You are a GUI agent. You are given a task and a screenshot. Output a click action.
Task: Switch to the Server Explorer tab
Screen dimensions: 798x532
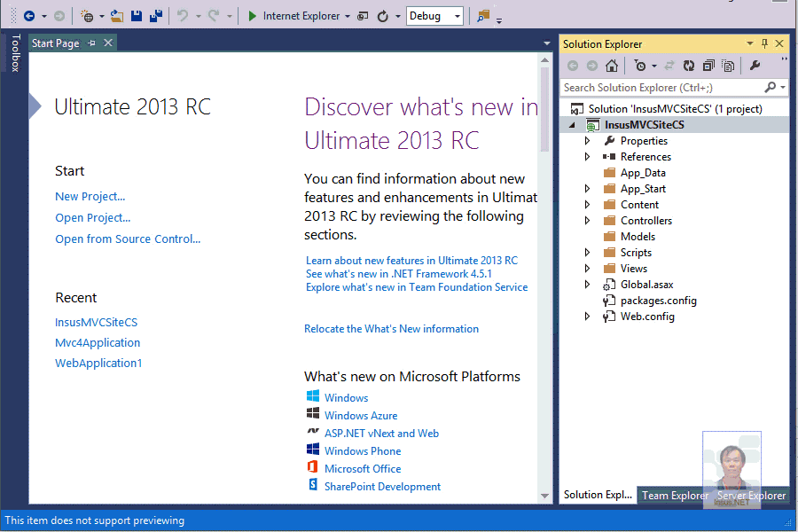751,496
